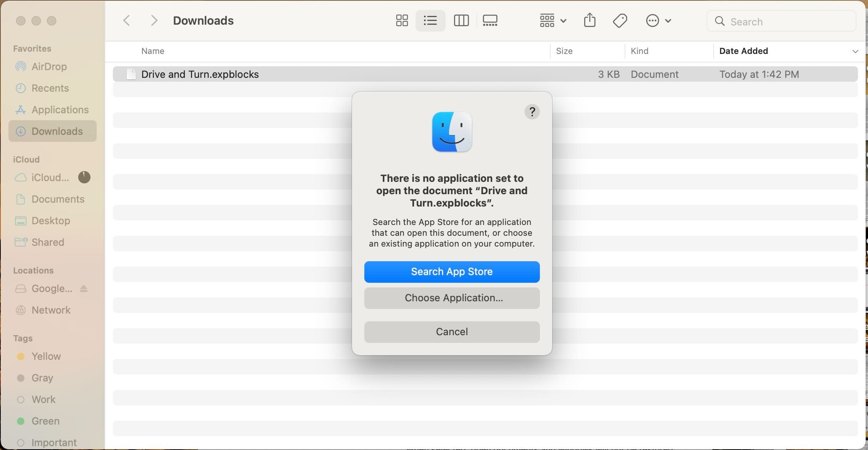Viewport: 868px width, 450px height.
Task: Click the magnifier icon in search box
Action: pos(719,21)
